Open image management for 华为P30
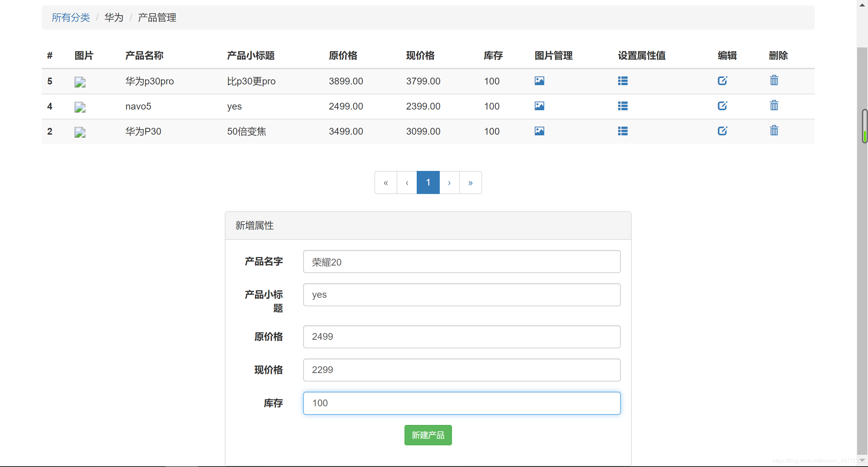The width and height of the screenshot is (868, 467). click(539, 131)
